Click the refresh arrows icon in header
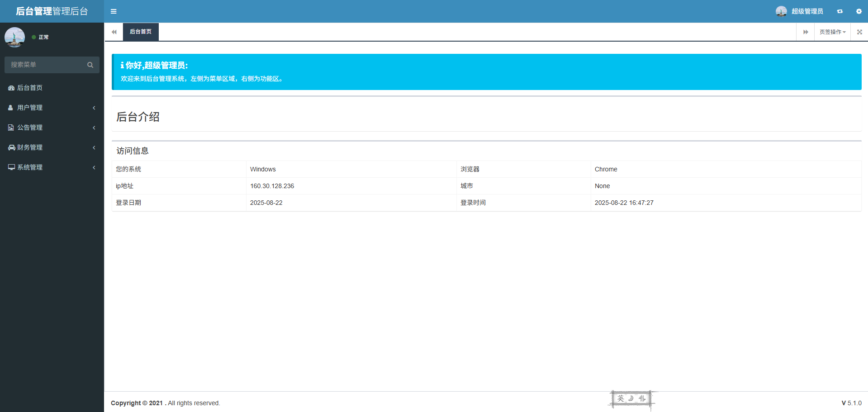The height and width of the screenshot is (412, 868). tap(840, 11)
